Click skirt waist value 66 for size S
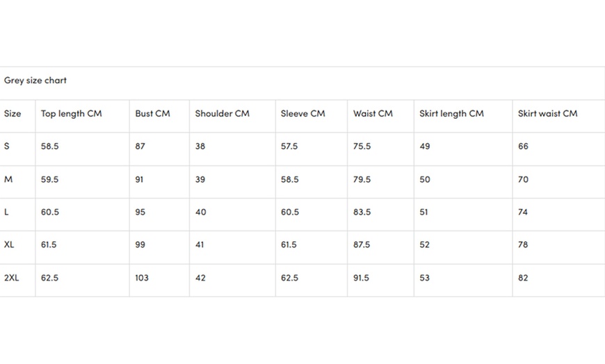The image size is (605, 364). pyautogui.click(x=523, y=147)
